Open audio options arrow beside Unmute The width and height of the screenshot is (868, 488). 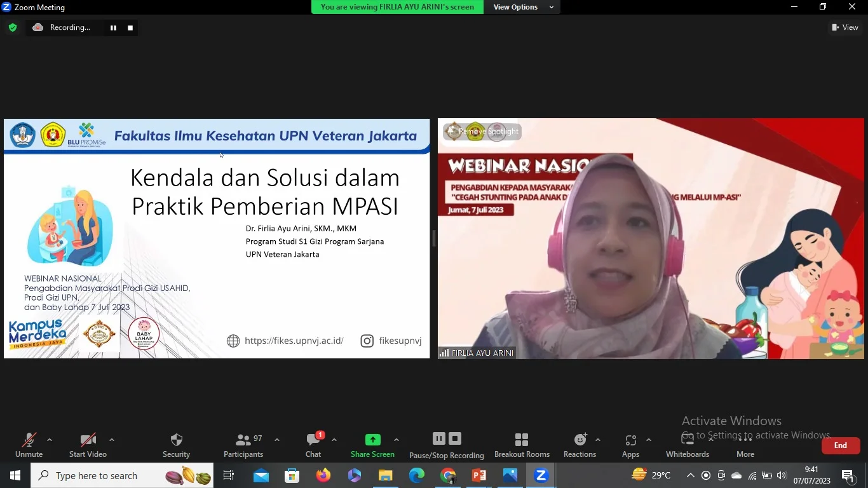tap(50, 440)
